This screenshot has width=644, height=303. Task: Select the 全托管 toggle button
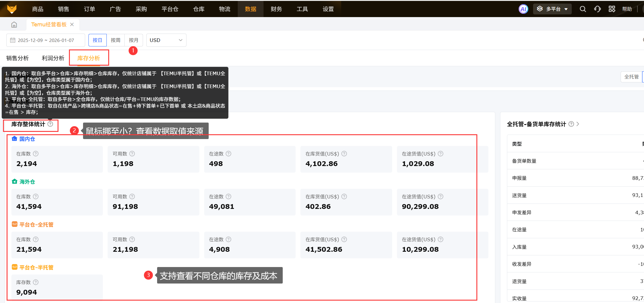click(x=631, y=77)
